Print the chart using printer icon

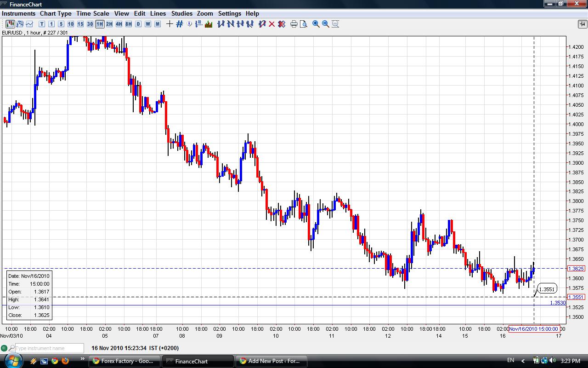click(x=294, y=24)
